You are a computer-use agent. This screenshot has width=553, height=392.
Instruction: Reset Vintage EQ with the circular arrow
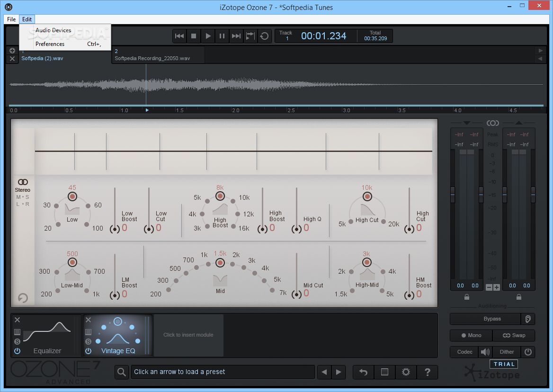point(23,298)
